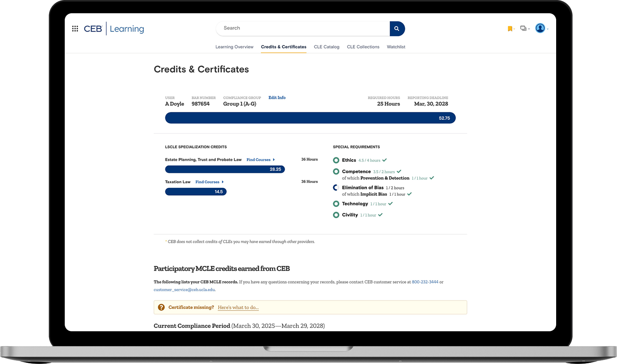Screen dimensions: 617x364
Task: Open the user profile avatar
Action: coord(540,28)
